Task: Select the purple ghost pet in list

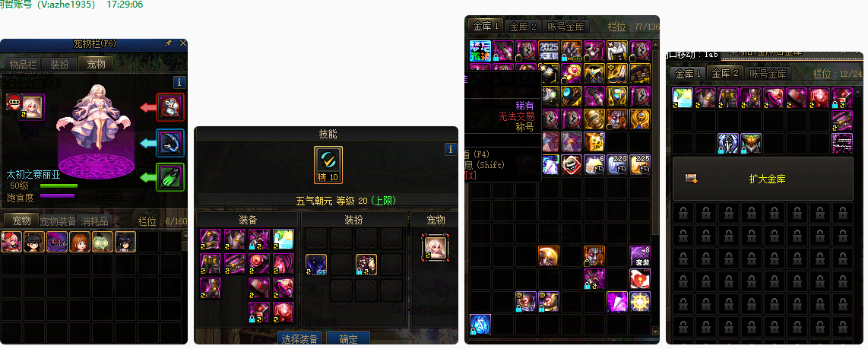Action: [x=57, y=242]
